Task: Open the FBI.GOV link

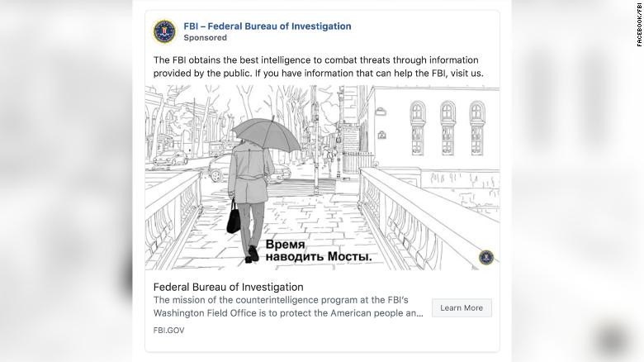Action: pos(168,329)
